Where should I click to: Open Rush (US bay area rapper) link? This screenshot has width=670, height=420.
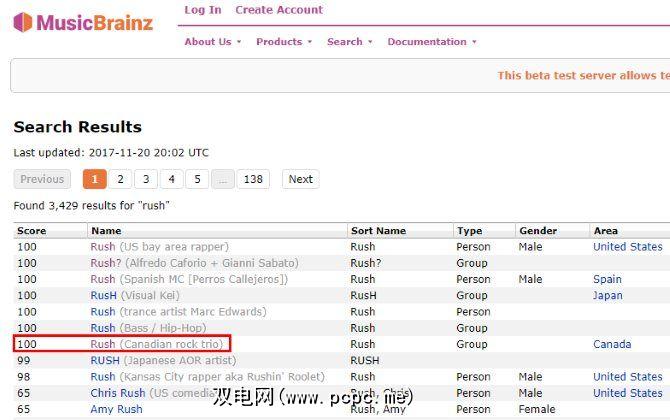103,247
